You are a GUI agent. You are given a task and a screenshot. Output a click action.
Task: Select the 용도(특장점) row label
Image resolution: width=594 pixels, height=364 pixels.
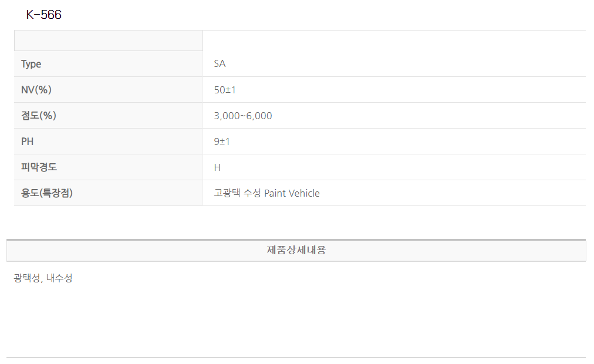coord(46,193)
